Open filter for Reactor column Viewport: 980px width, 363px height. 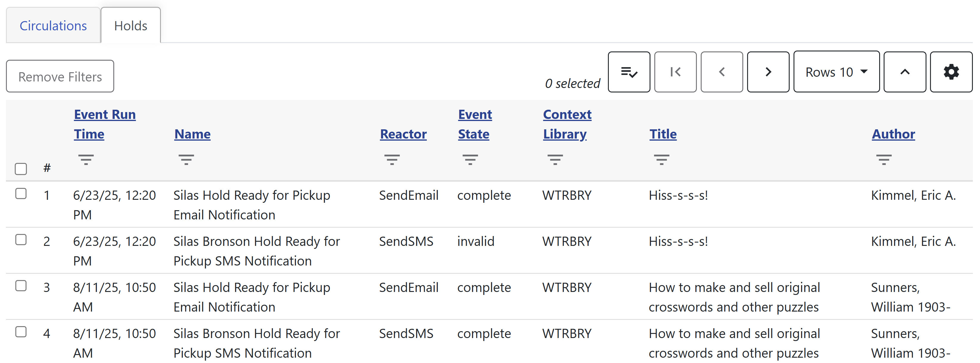click(392, 160)
